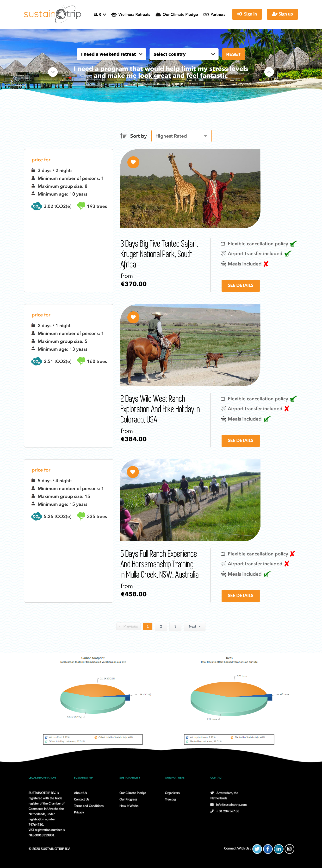322x868 pixels.
Task: Open Facebook social icon in footer
Action: (268, 849)
